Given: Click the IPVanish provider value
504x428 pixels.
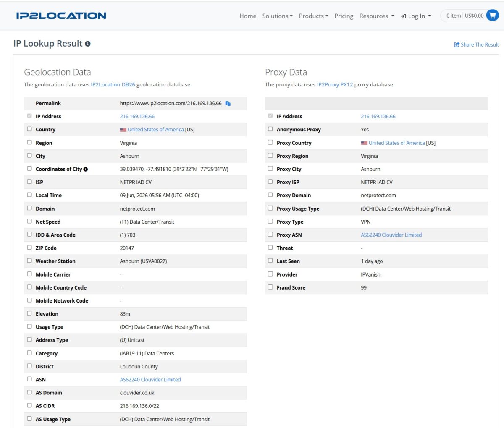Looking at the screenshot, I should 370,274.
